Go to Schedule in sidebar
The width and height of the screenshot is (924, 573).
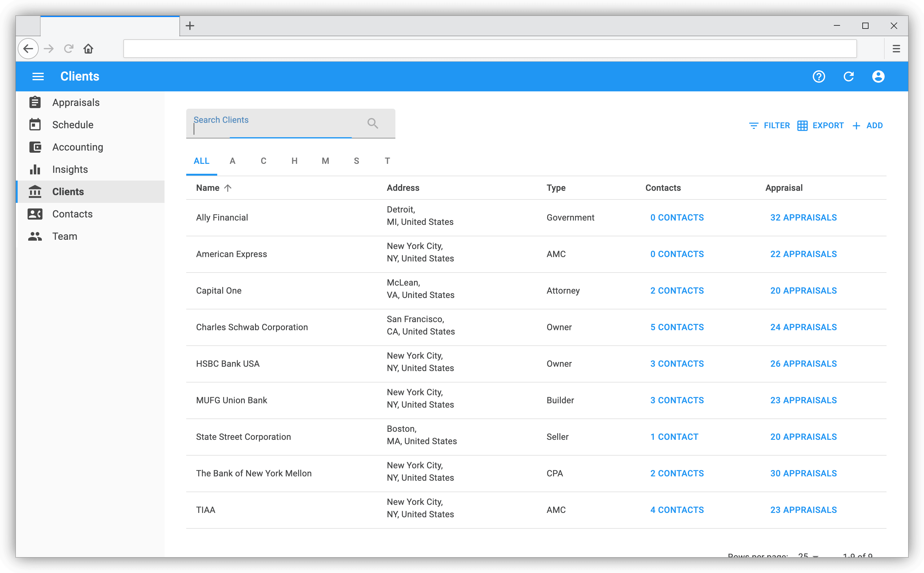click(x=73, y=125)
